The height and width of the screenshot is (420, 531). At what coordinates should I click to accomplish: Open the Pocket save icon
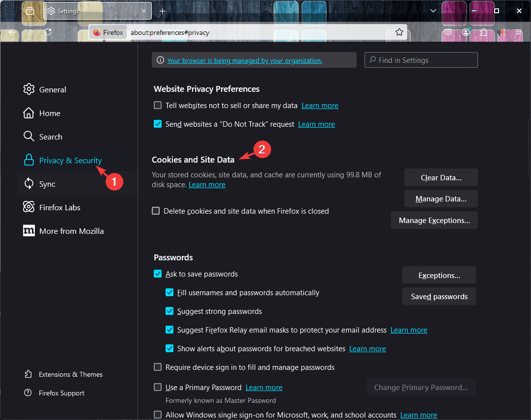coord(448,32)
